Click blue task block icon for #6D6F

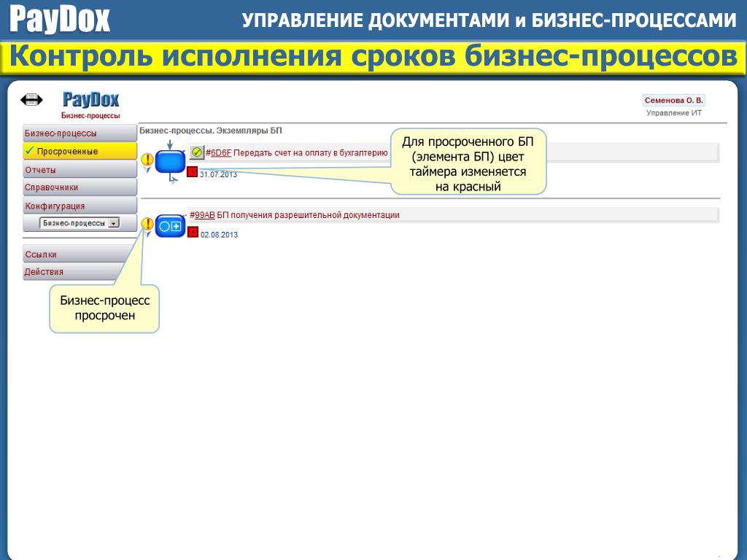170,162
